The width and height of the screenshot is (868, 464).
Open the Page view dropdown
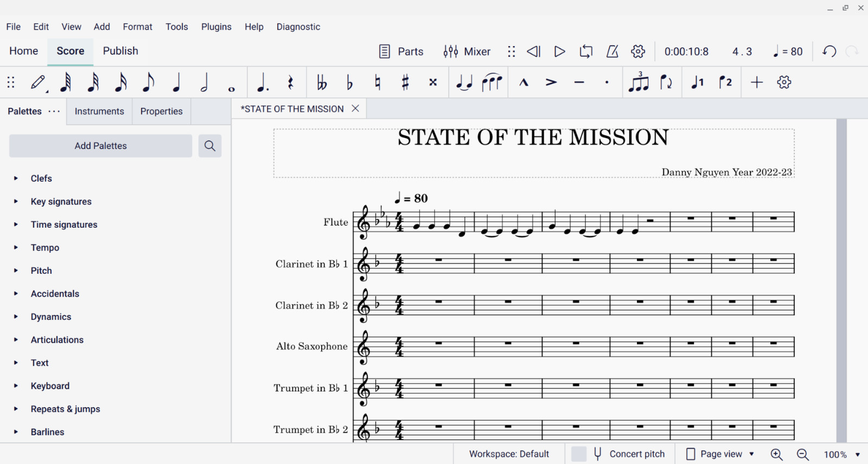click(x=720, y=454)
